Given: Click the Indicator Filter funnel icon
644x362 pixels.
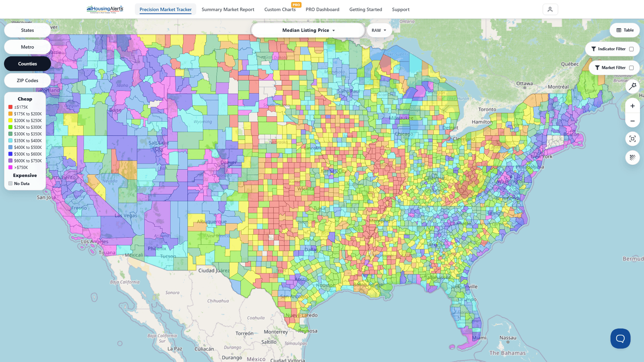Looking at the screenshot, I should pos(594,49).
